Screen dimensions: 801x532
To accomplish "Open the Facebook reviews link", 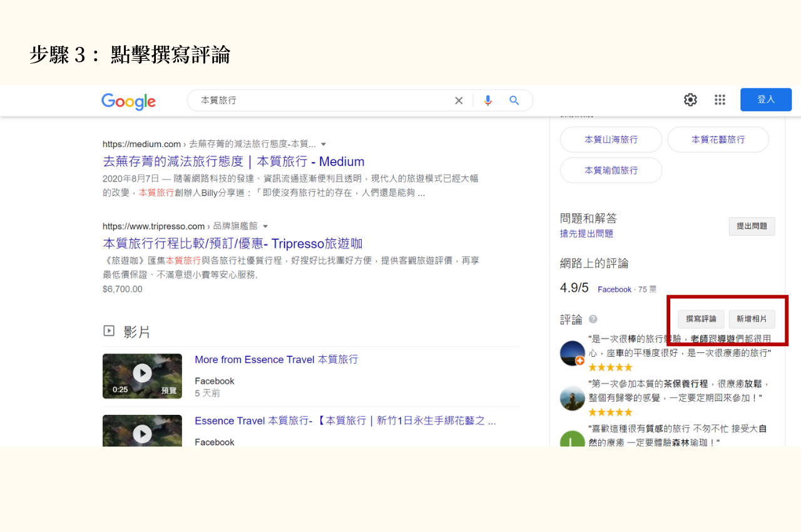I will [x=614, y=290].
